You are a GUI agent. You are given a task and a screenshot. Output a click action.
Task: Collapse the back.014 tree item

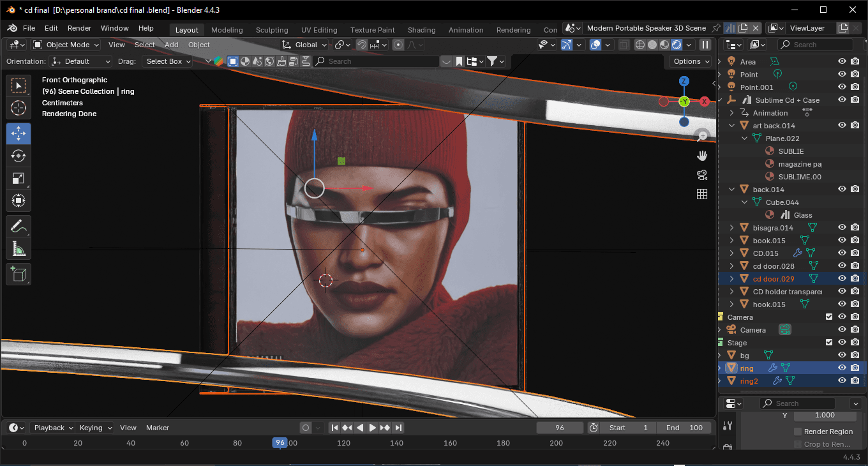coord(732,190)
